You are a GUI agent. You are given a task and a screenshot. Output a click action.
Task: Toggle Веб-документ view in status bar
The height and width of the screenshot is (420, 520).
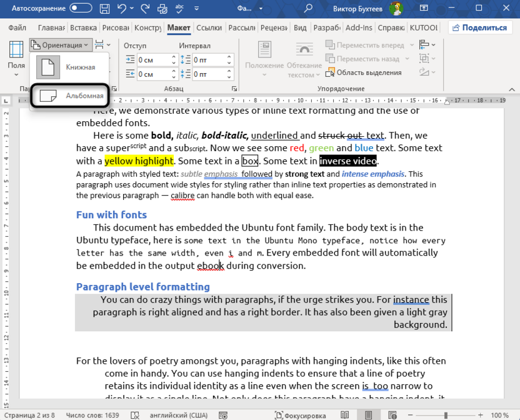click(x=393, y=414)
